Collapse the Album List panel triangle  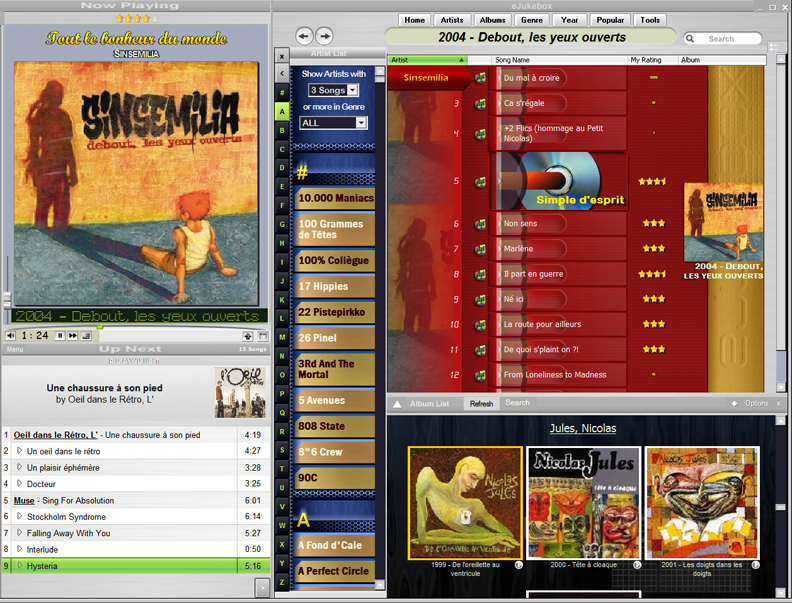[x=397, y=404]
